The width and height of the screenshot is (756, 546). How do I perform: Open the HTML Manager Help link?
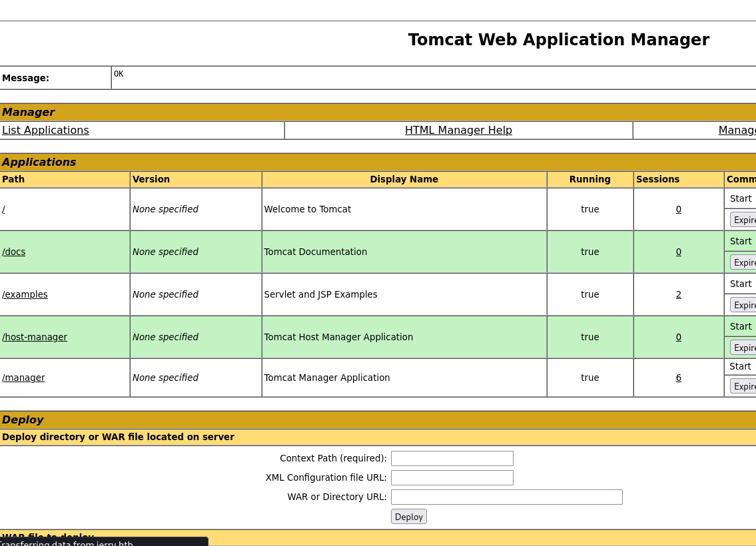point(458,130)
